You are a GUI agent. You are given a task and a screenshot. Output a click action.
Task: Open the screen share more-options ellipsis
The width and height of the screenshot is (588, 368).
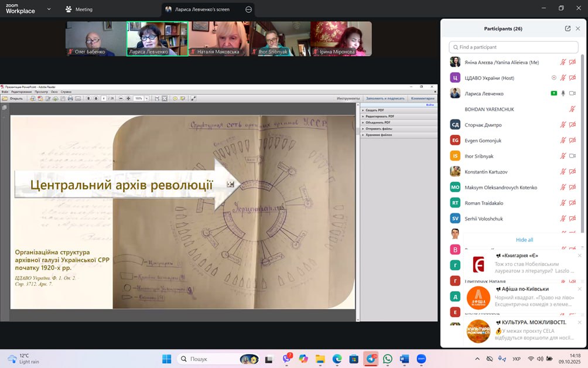click(x=248, y=9)
